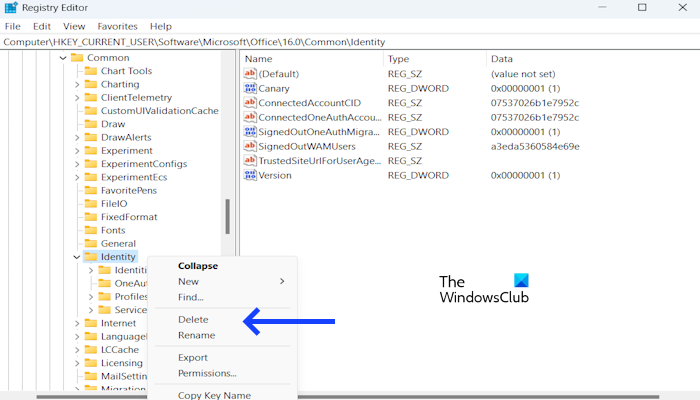Click the Version DWORD value icon

[250, 175]
